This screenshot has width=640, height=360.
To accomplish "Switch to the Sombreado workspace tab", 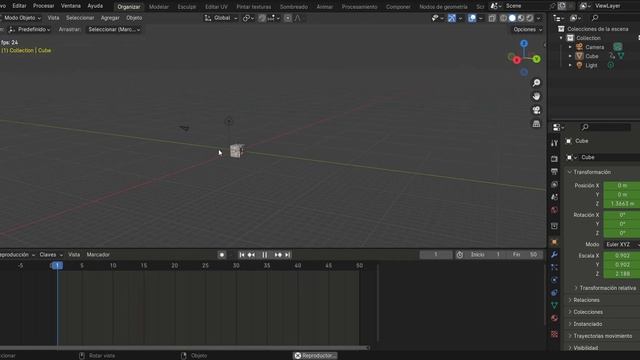I will pyautogui.click(x=294, y=7).
